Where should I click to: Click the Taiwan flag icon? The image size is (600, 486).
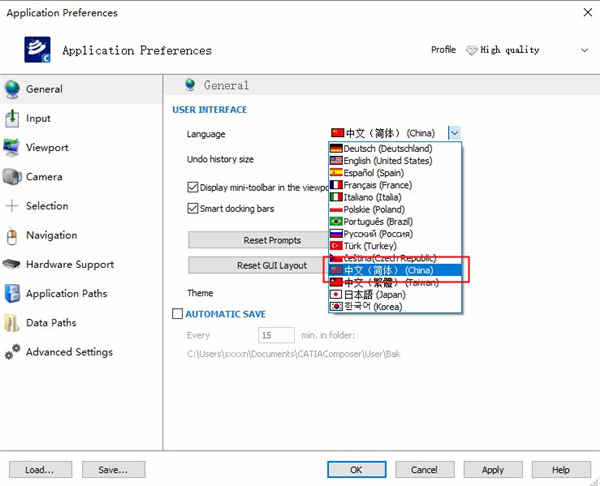coord(336,282)
